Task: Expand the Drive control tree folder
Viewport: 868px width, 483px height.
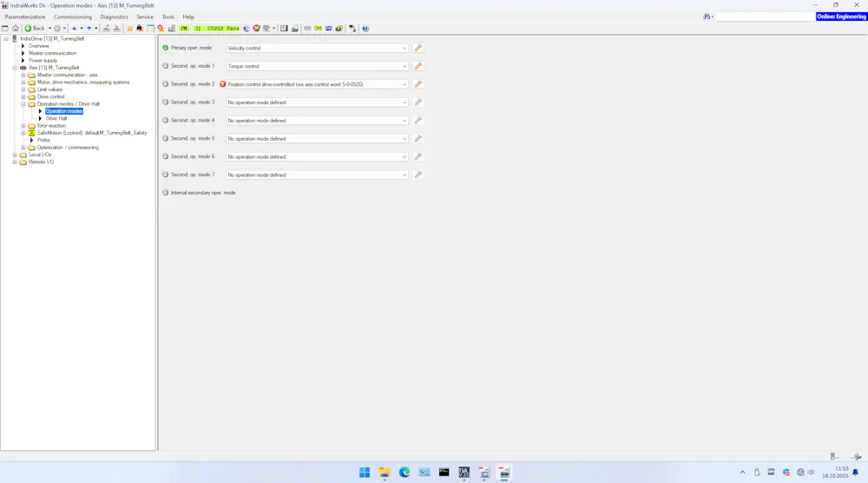Action: pyautogui.click(x=23, y=96)
